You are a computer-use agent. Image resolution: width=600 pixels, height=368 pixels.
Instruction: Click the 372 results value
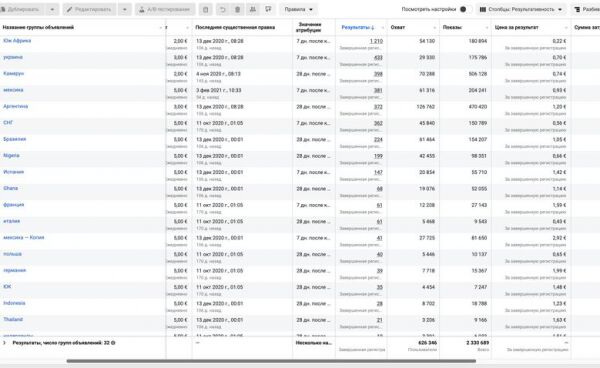(378, 107)
